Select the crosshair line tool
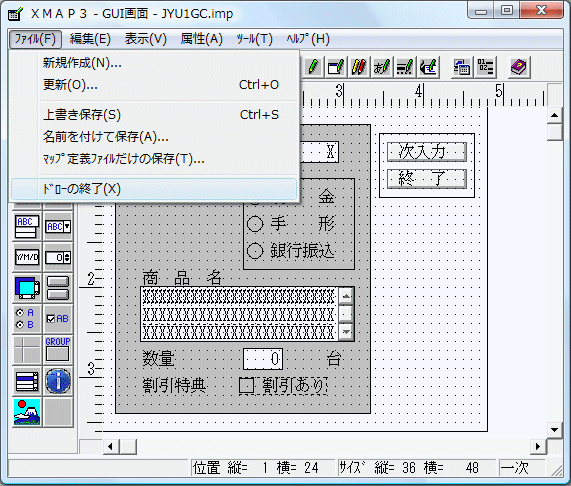This screenshot has height=486, width=571. (x=27, y=349)
